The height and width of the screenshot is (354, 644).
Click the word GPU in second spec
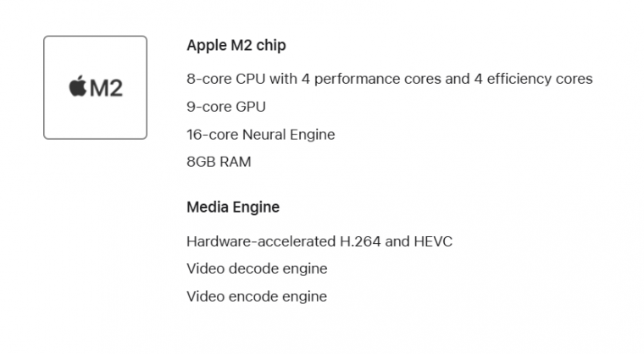pos(251,107)
